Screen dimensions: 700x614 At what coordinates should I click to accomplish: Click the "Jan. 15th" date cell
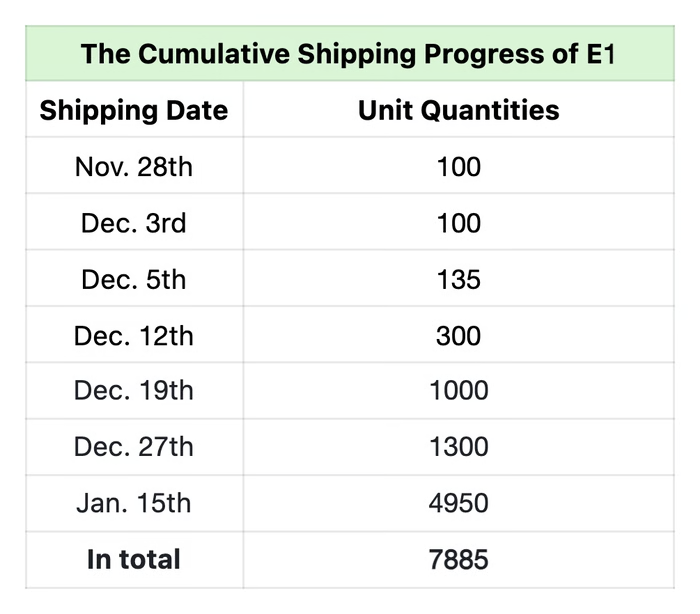134,502
